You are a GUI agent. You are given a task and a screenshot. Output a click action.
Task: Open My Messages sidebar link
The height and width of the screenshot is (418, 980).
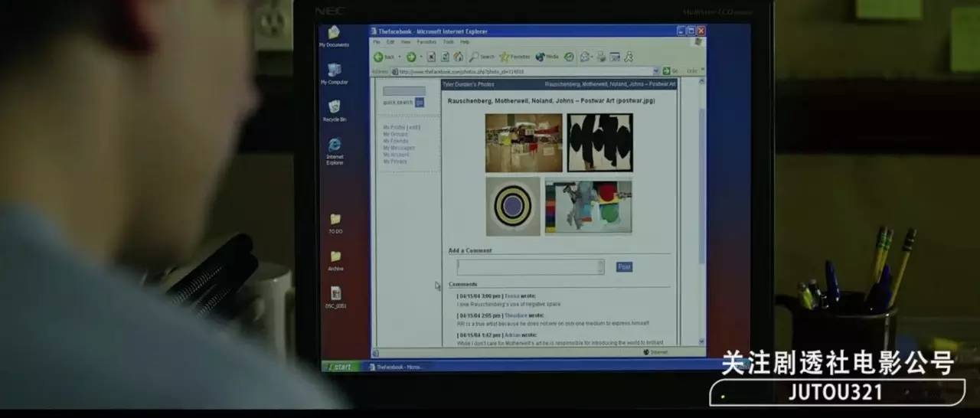[399, 148]
